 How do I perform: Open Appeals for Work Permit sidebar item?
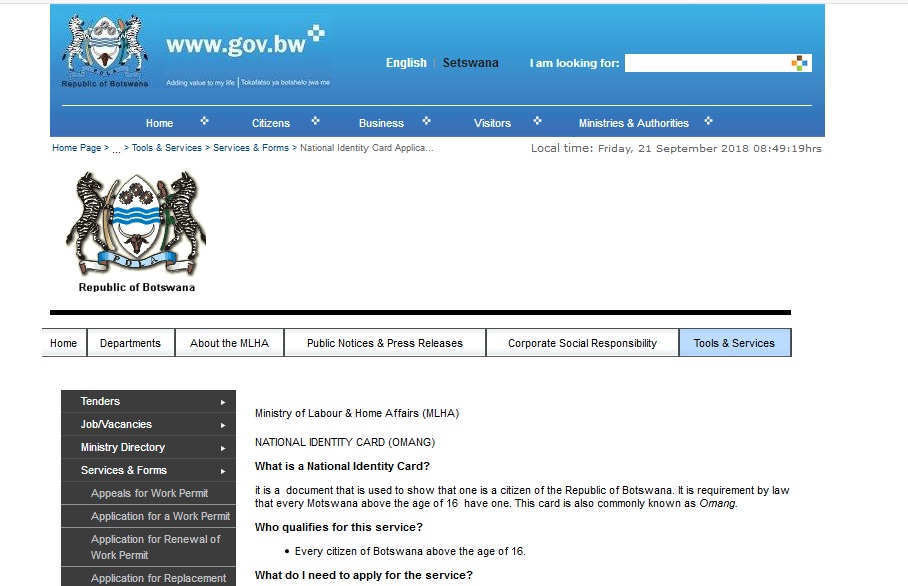coord(149,493)
